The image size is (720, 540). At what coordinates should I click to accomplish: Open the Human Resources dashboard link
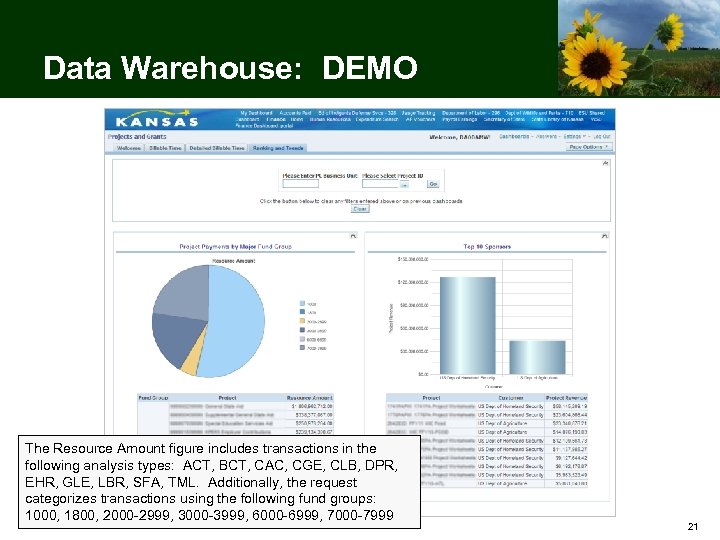click(x=330, y=119)
